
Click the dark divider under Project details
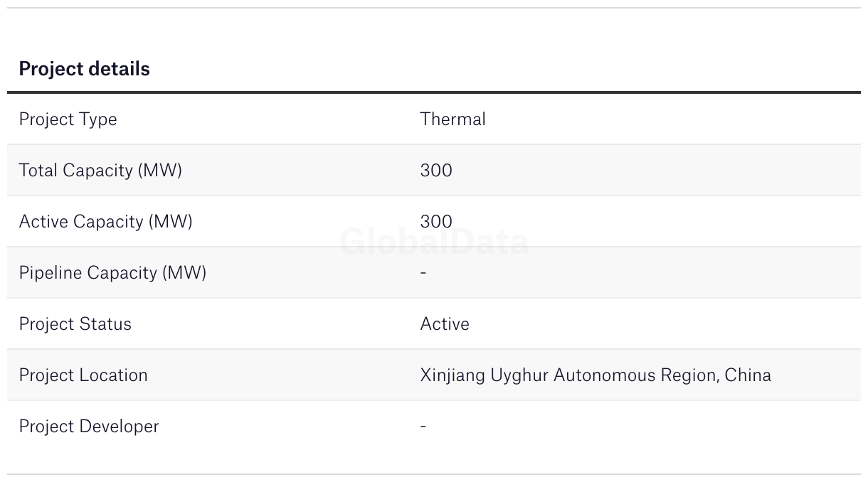(434, 92)
